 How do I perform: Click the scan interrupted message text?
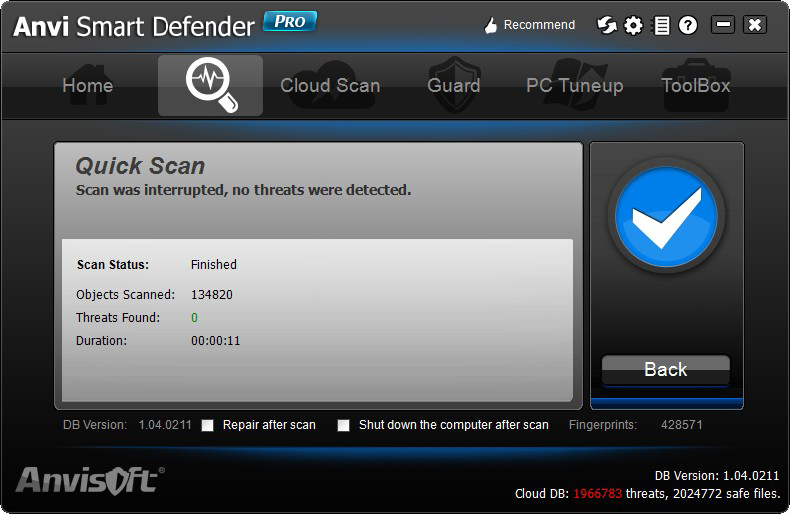[243, 190]
